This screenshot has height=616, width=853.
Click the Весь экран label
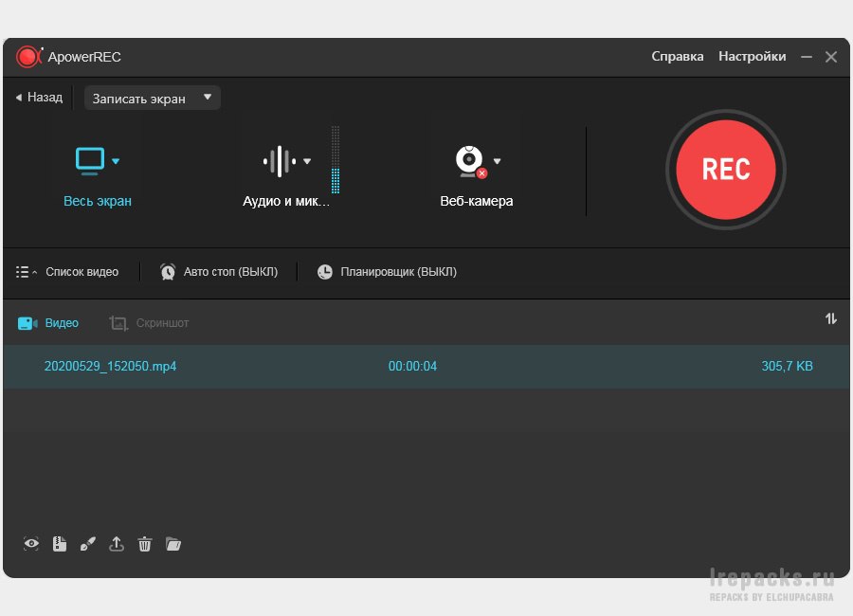(x=98, y=201)
